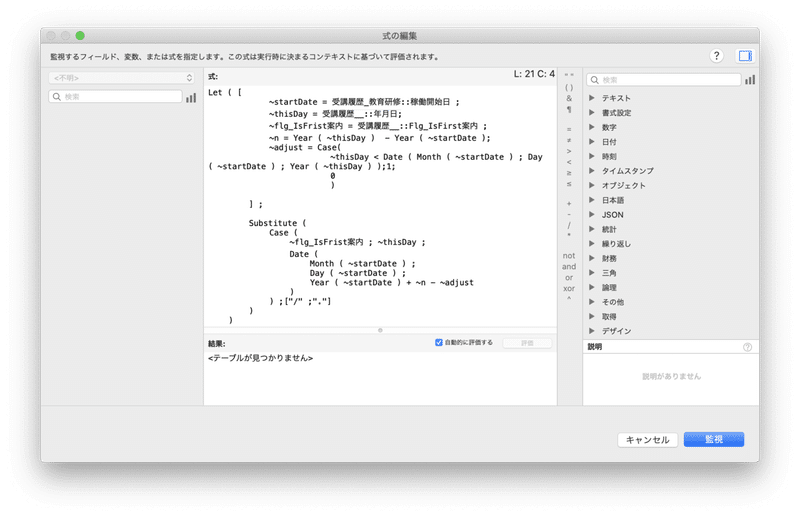Click the 評価 evaluate button
Image resolution: width=800 pixels, height=516 pixels.
527,343
